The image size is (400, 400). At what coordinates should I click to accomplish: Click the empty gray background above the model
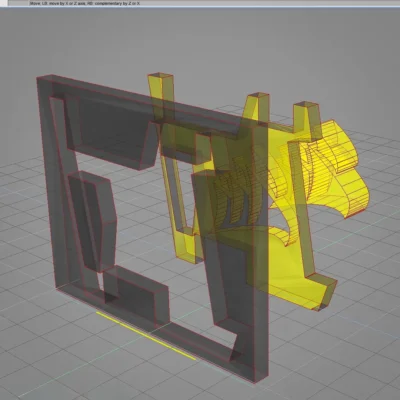(x=200, y=40)
